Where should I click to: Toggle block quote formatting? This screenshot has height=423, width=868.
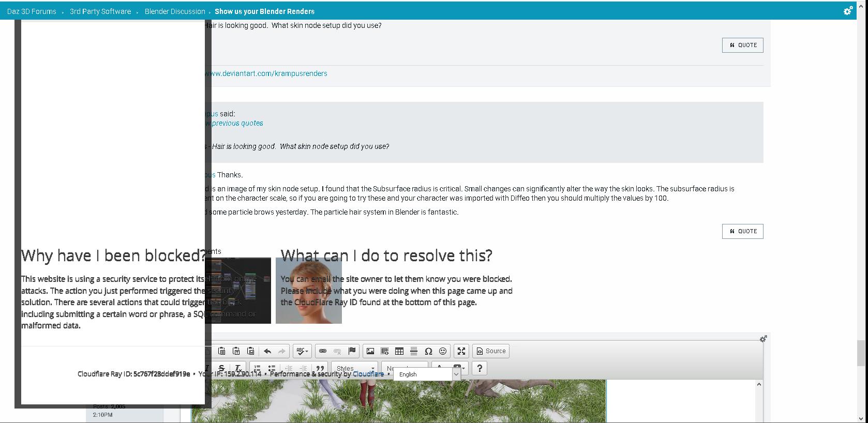click(x=320, y=368)
